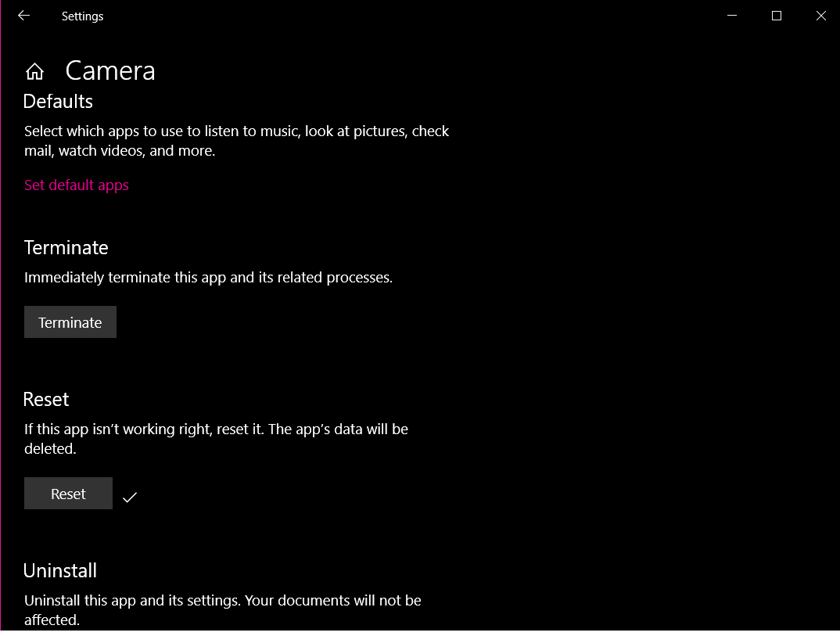
Task: Click the Settings title bar label
Action: (x=82, y=16)
